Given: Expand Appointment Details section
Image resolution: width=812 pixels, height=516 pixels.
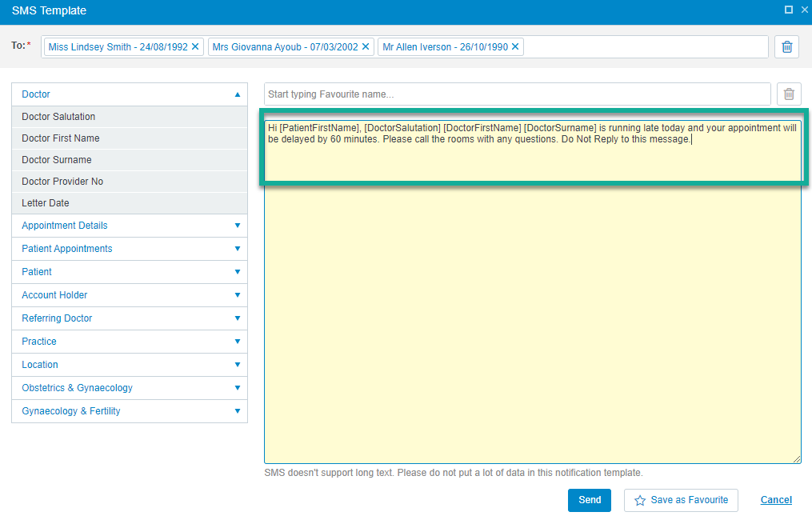Looking at the screenshot, I should (x=130, y=226).
